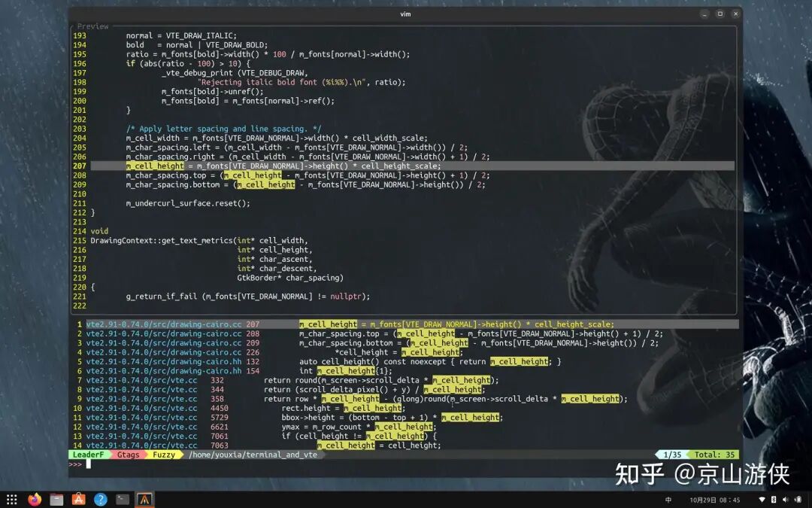812x508 pixels.
Task: Open the Files manager icon
Action: click(56, 500)
